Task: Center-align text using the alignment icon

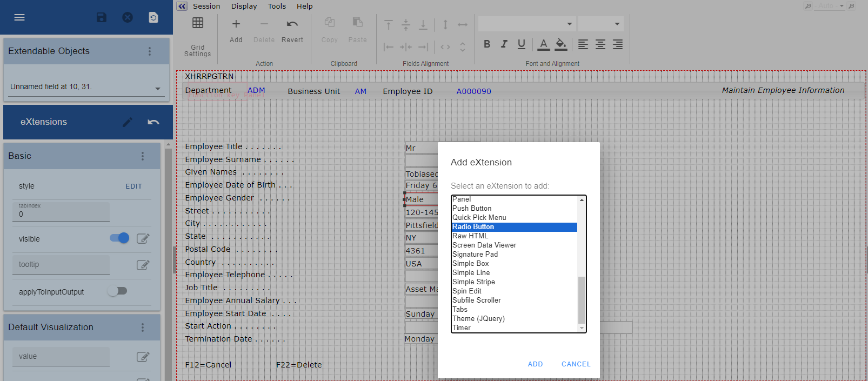Action: pyautogui.click(x=600, y=44)
